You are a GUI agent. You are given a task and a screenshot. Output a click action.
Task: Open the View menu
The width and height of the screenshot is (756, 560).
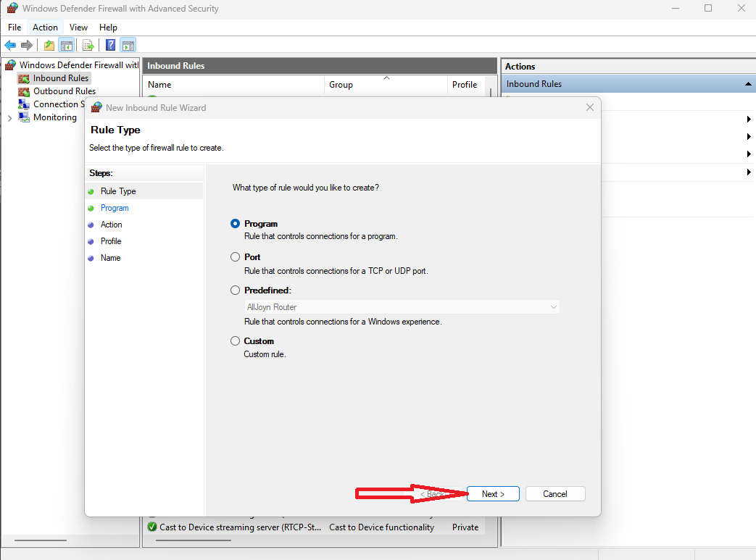78,28
